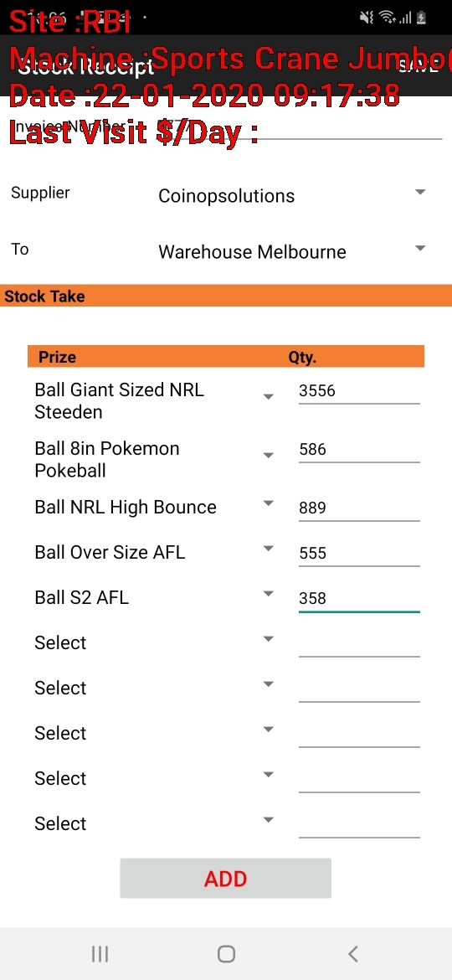Tap the mute status icon
Image resolution: width=452 pixels, height=980 pixels.
pos(366,18)
